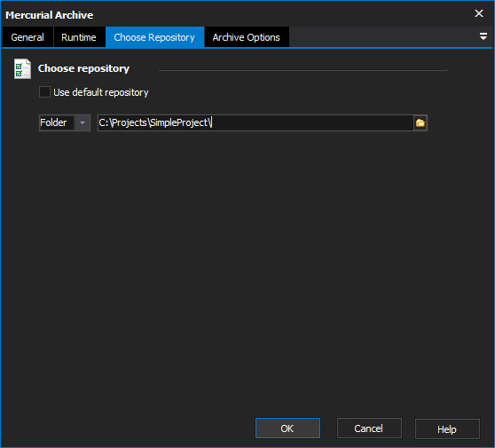Switch to the General tab
The height and width of the screenshot is (448, 495).
tap(27, 37)
